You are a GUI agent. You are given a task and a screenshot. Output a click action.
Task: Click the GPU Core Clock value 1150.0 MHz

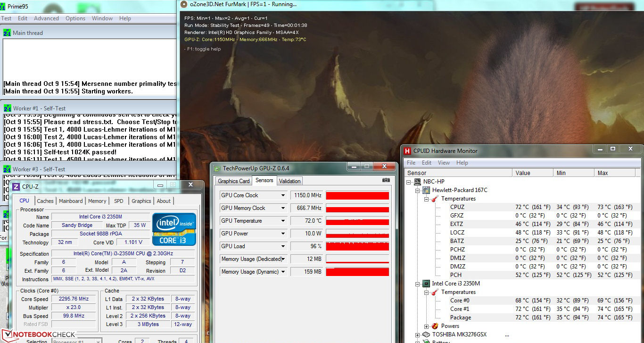[x=306, y=195]
